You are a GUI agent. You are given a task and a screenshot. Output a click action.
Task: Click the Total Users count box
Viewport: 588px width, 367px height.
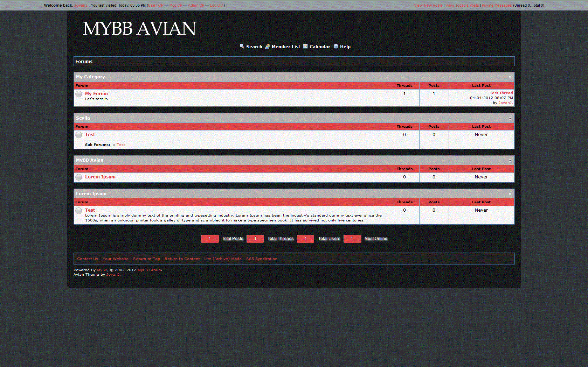click(x=305, y=239)
